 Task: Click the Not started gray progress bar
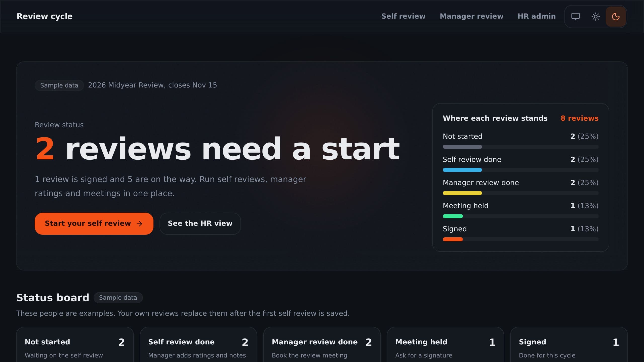(x=462, y=147)
